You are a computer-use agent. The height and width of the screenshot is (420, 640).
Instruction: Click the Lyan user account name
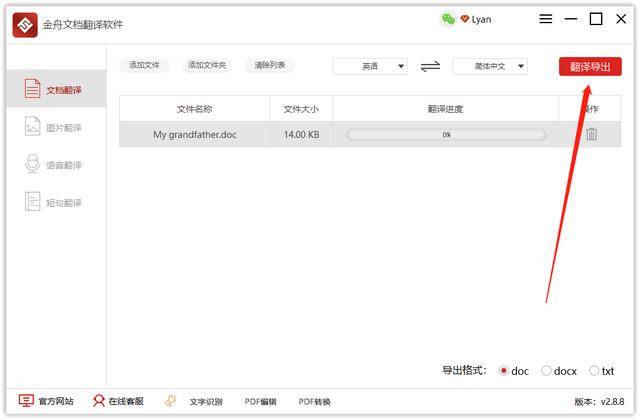click(x=481, y=19)
